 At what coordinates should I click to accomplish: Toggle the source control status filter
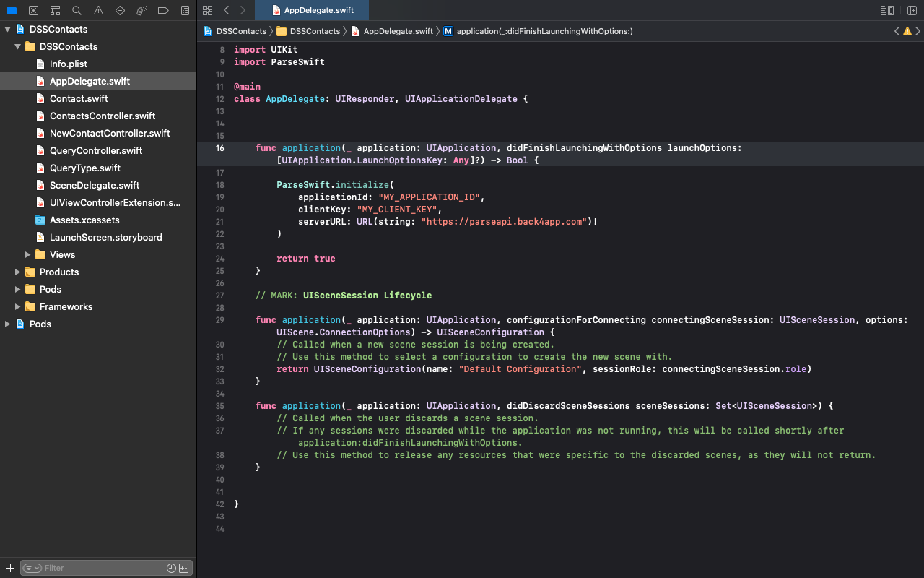click(x=183, y=568)
